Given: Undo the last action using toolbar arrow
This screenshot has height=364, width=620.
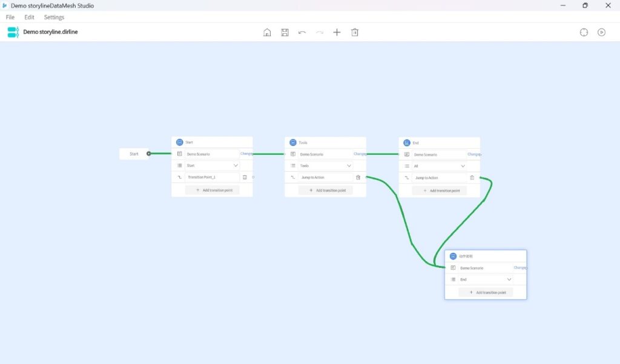Looking at the screenshot, I should pos(302,32).
